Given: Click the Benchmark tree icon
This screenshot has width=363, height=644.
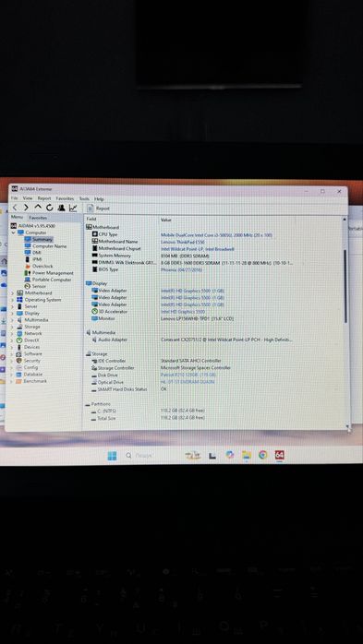Looking at the screenshot, I should pyautogui.click(x=18, y=381).
